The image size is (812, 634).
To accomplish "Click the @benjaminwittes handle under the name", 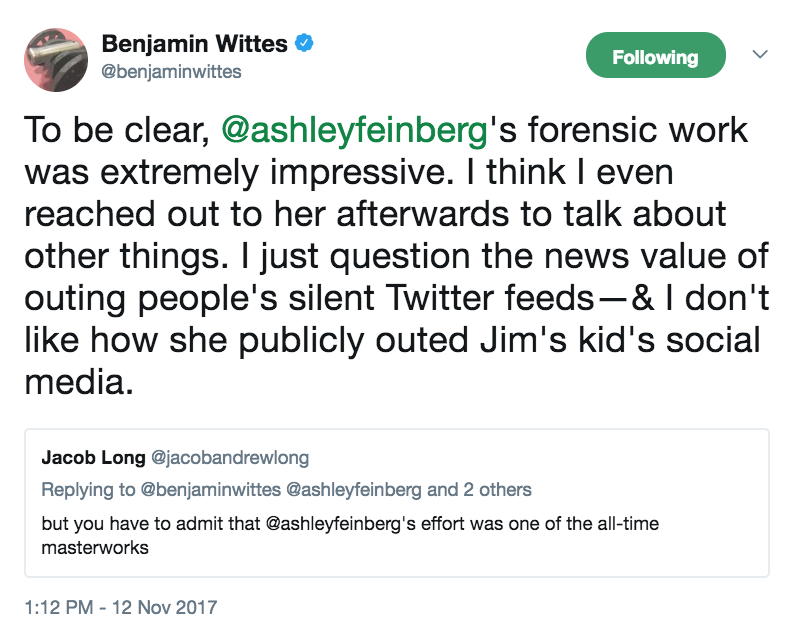I will pyautogui.click(x=172, y=72).
